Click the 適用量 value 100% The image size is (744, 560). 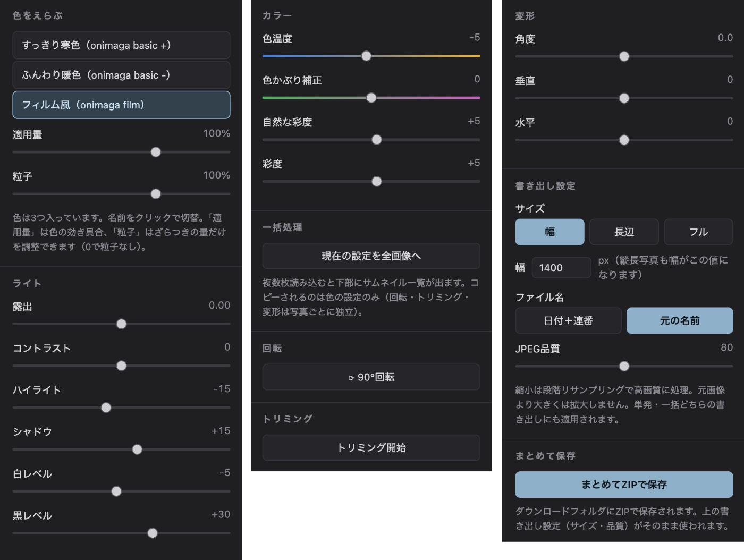point(216,133)
